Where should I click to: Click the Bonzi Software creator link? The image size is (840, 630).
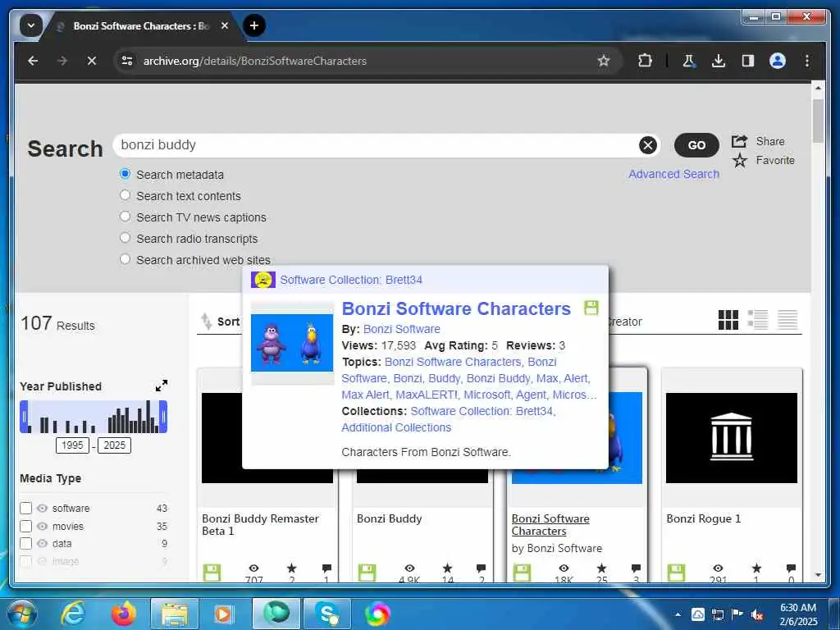(402, 329)
